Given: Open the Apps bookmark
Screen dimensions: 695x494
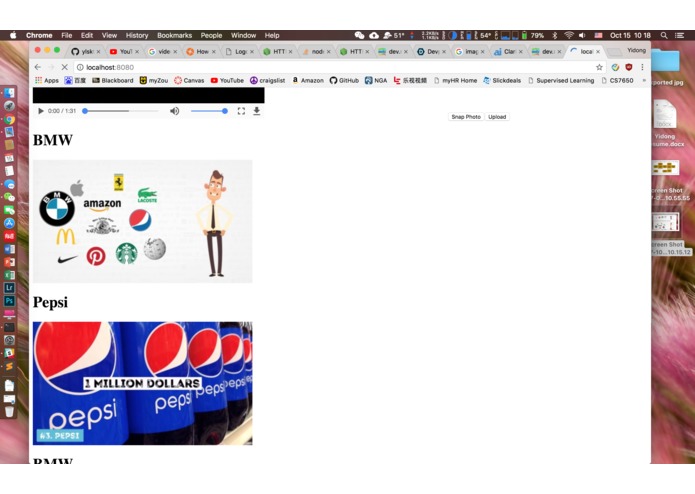Looking at the screenshot, I should (47, 81).
